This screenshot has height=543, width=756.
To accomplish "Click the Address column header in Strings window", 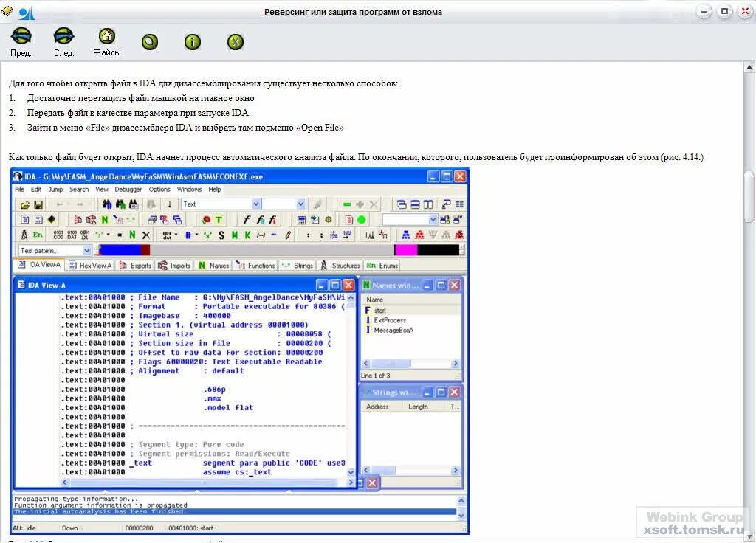I will coord(377,407).
